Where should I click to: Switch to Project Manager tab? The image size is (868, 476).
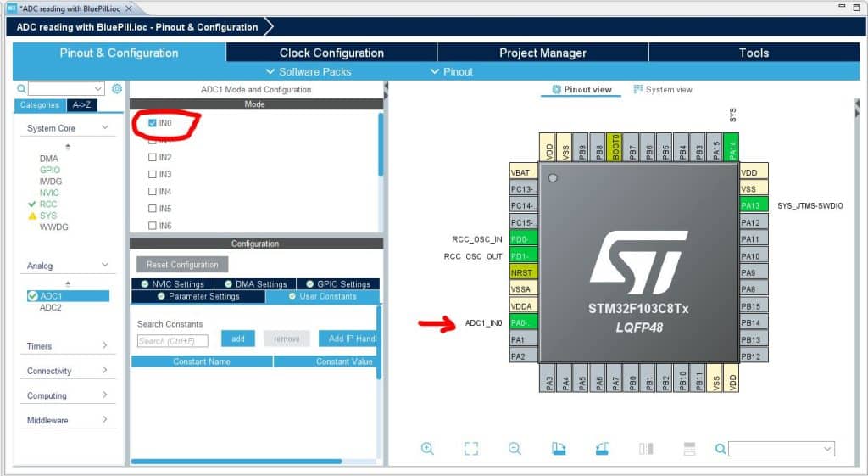coord(542,53)
